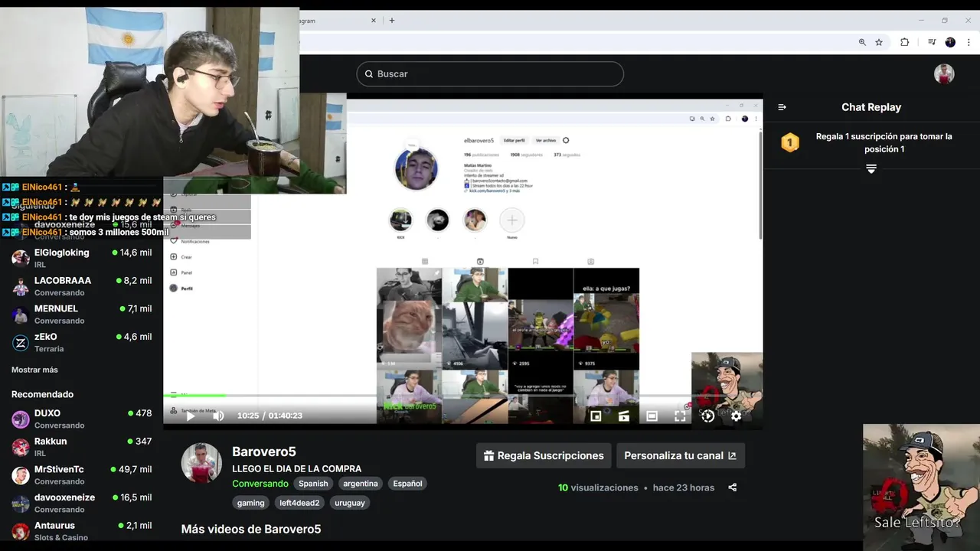Open Chrome media controls icon

click(932, 42)
